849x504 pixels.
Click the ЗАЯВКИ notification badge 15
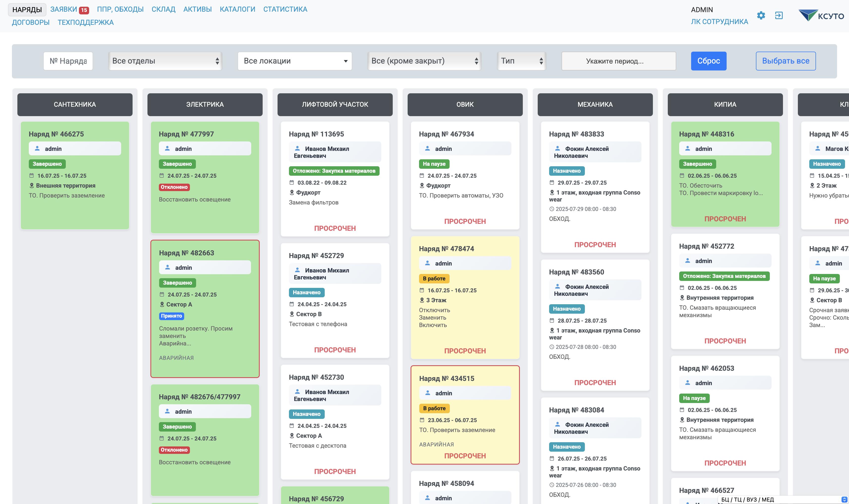84,10
